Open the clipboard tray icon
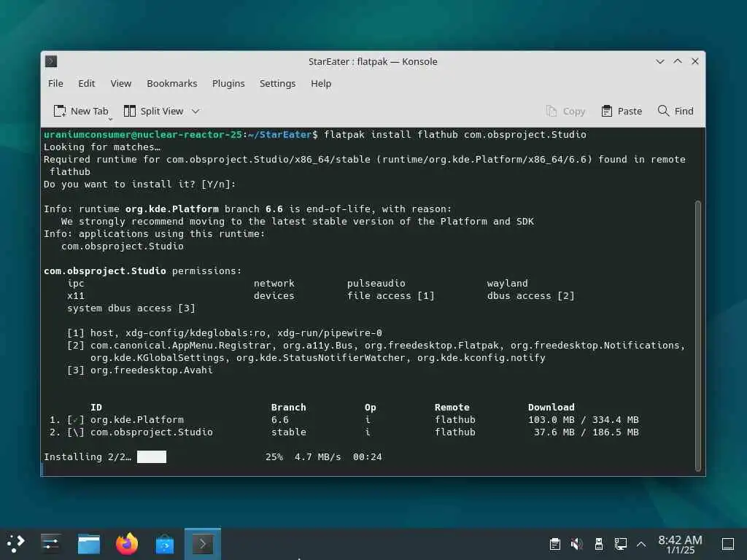The image size is (747, 560). [x=554, y=544]
